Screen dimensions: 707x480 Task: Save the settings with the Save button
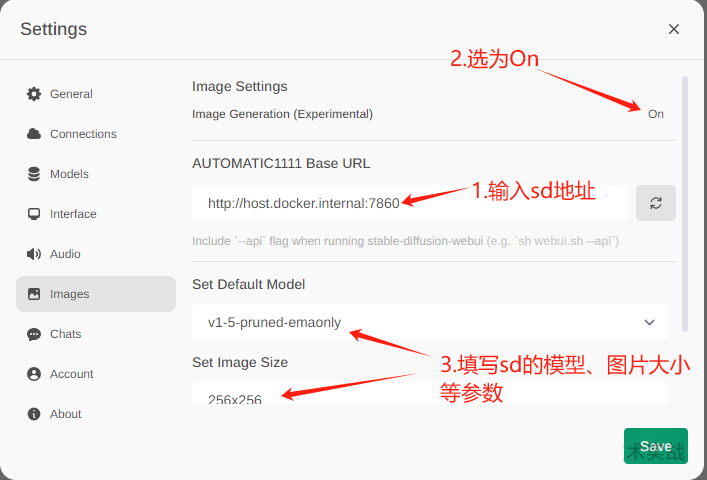656,446
